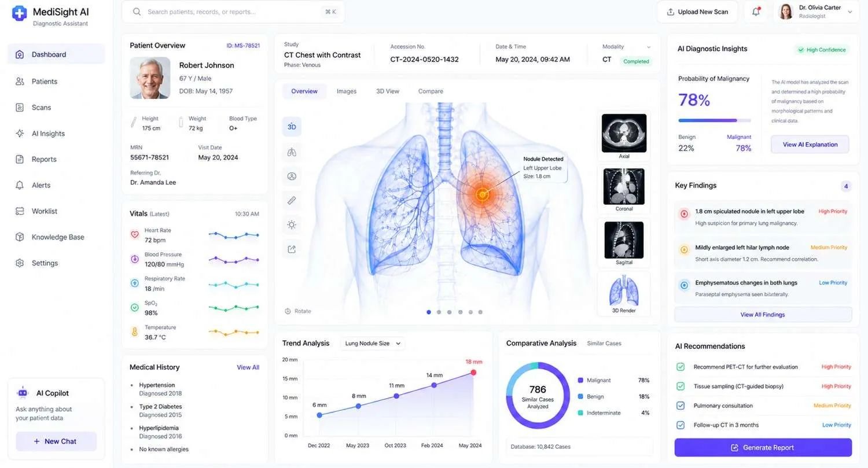The width and height of the screenshot is (868, 468).
Task: Click Indeterminate teal legend swatch
Action: coord(580,412)
